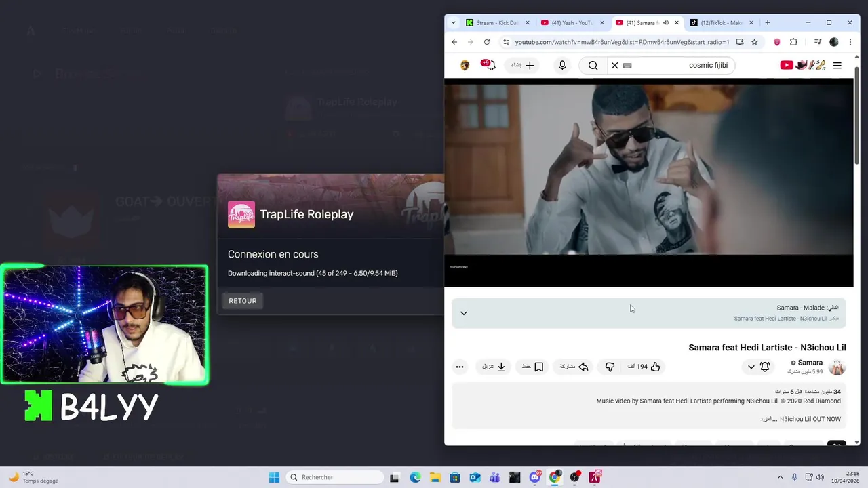Open the Chrome extensions puzzle icon
This screenshot has width=868, height=488.
[x=793, y=42]
